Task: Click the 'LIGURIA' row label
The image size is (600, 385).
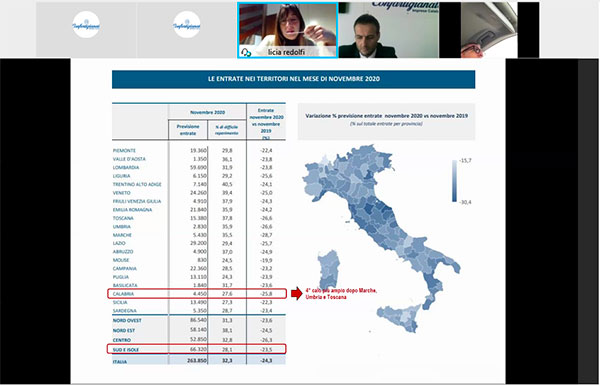Action: (121, 176)
